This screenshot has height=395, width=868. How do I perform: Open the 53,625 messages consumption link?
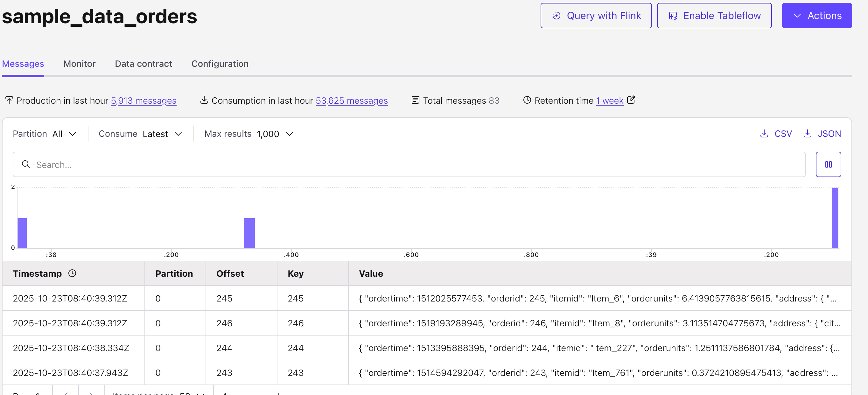point(352,101)
